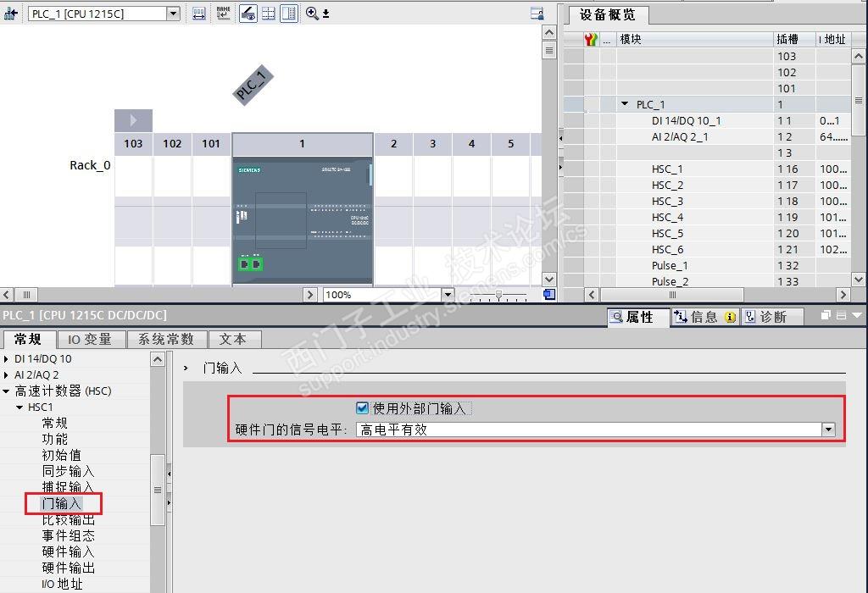Select 事件组态 under HSC1
Screen dimensions: 868x593
point(68,535)
